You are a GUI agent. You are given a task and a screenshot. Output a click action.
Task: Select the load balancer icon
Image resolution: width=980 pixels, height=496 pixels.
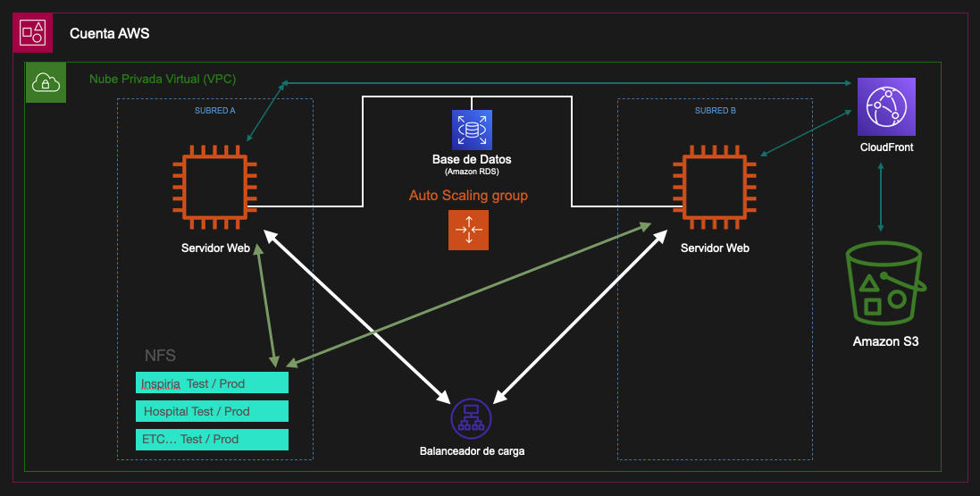pos(471,416)
